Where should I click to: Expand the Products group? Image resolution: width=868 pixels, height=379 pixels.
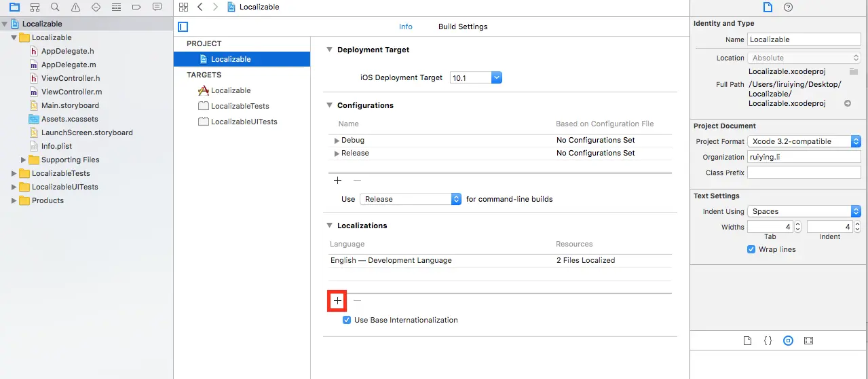pyautogui.click(x=14, y=200)
